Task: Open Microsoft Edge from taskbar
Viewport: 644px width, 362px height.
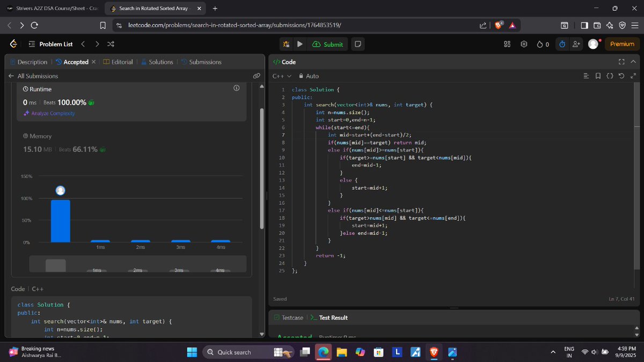Action: click(323, 352)
